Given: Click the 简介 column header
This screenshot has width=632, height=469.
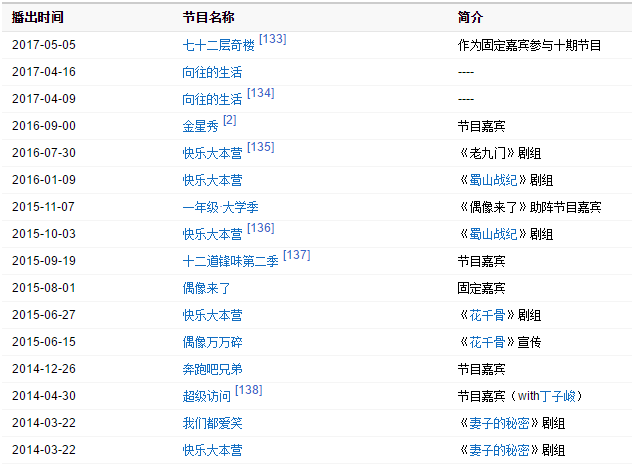Looking at the screenshot, I should click(470, 17).
